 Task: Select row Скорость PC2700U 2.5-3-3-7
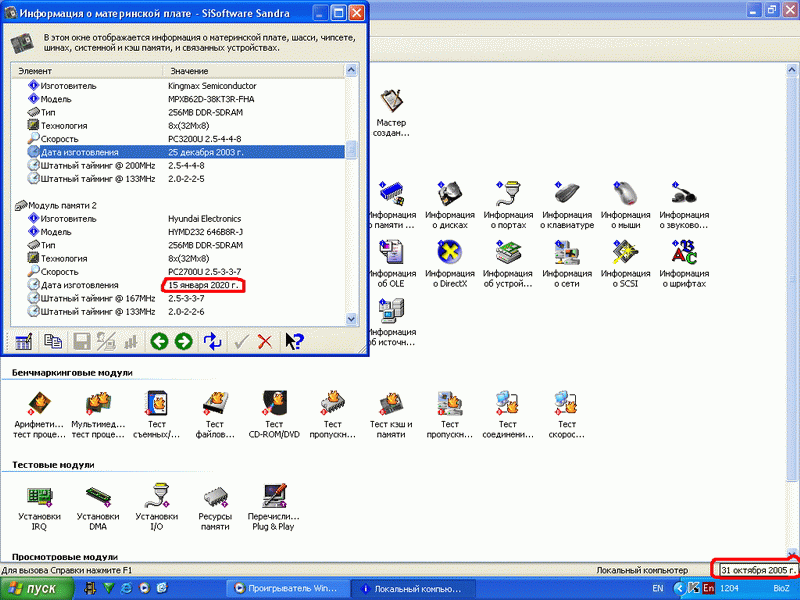pos(186,271)
